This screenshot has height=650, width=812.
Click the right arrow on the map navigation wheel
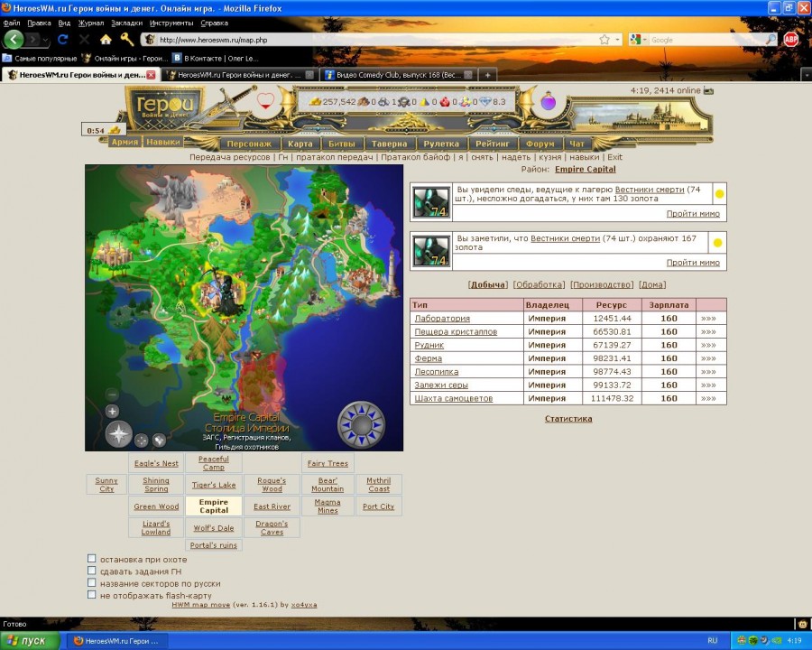tap(377, 425)
